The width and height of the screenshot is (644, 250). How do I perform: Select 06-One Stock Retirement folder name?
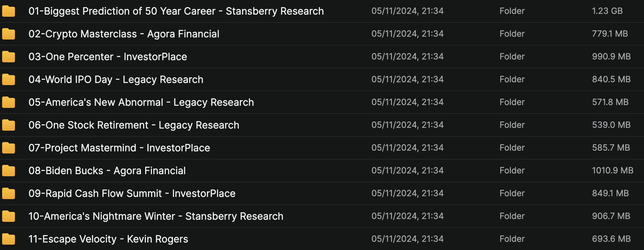tap(133, 125)
